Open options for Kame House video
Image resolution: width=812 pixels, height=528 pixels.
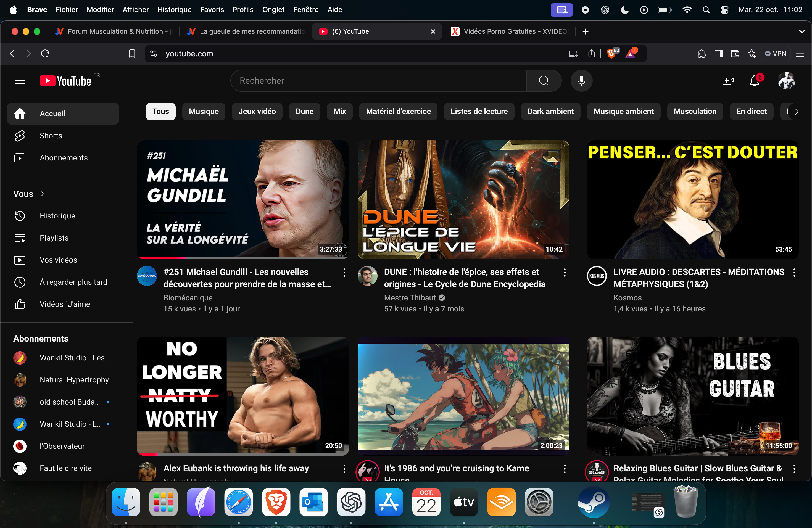564,469
